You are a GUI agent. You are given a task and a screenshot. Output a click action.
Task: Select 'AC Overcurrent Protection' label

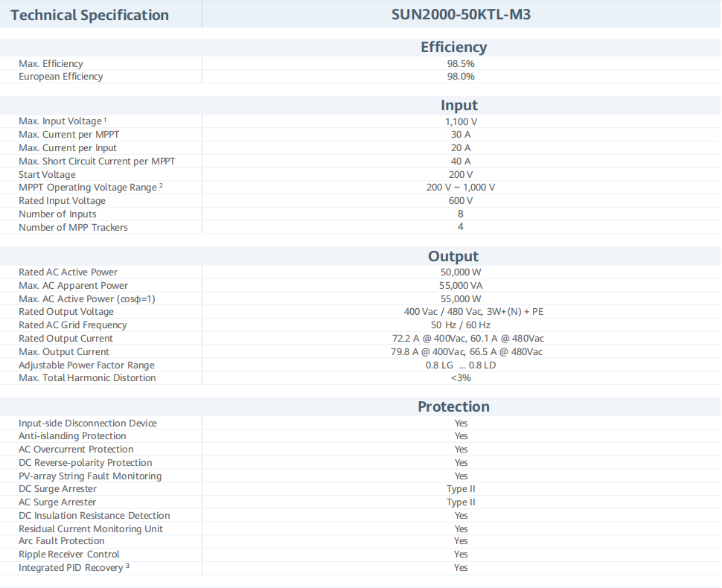[x=76, y=450]
